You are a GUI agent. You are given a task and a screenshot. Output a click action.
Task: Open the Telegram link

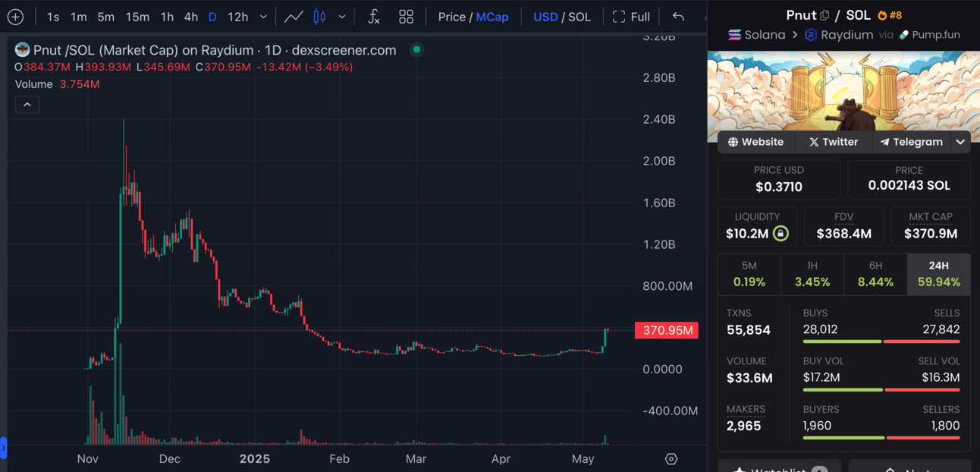[912, 142]
